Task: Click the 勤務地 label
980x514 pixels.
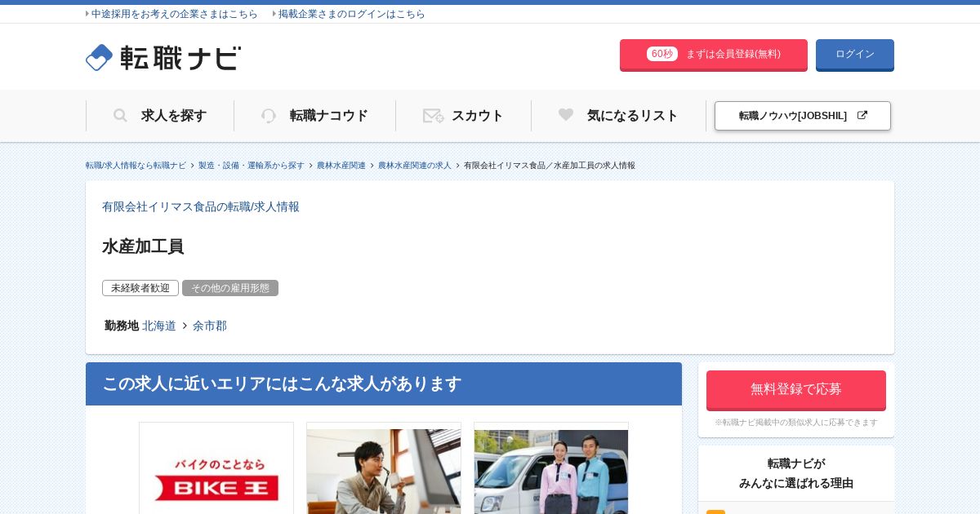Action: 122,326
